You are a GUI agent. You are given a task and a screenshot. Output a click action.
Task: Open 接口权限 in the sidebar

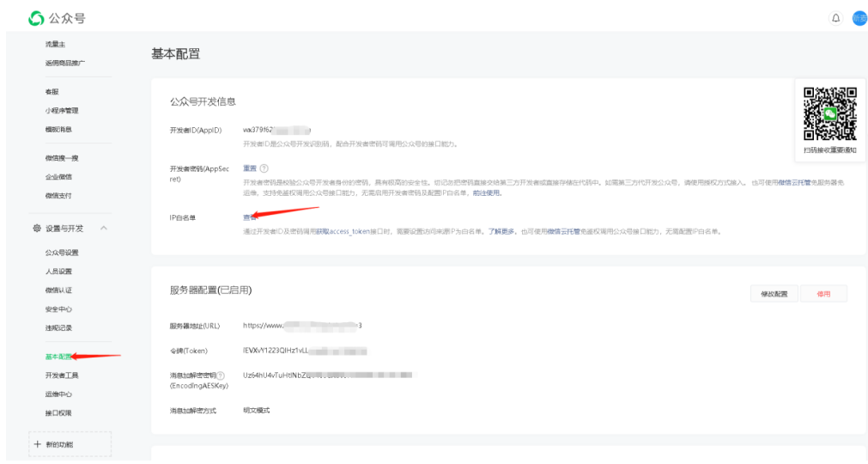(x=58, y=413)
